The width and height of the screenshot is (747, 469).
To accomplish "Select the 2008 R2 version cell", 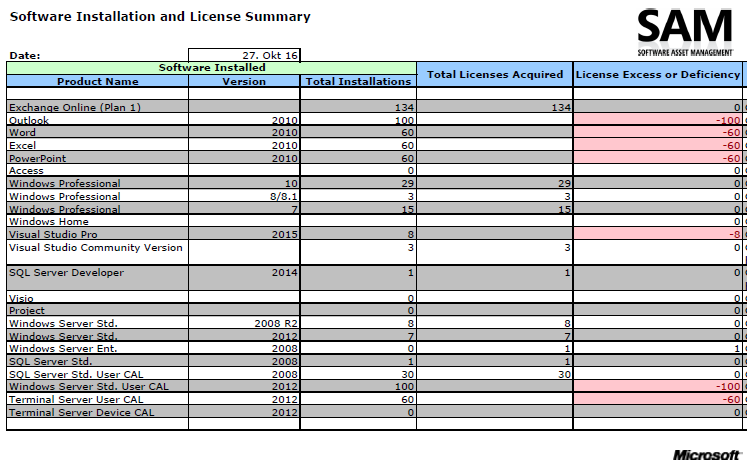I will click(244, 323).
